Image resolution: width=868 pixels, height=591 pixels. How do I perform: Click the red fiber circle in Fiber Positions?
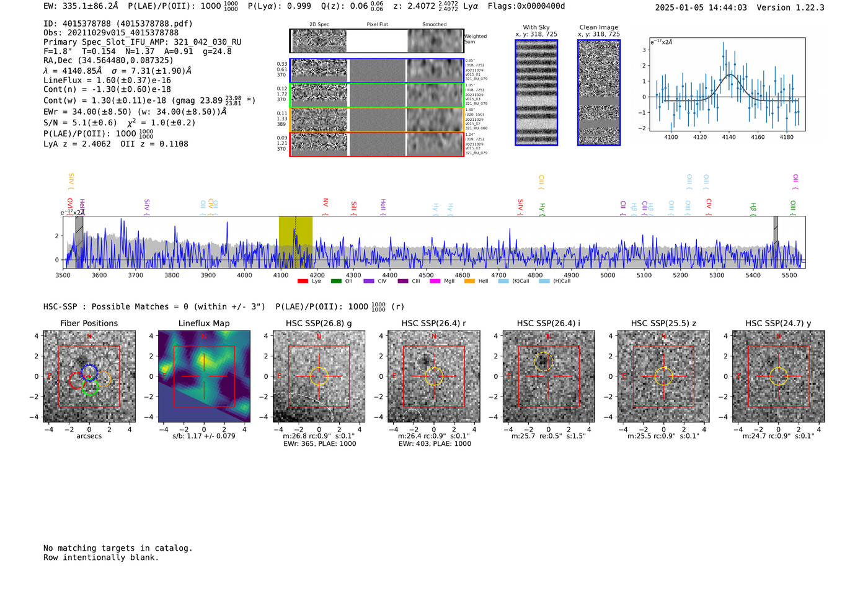77,380
